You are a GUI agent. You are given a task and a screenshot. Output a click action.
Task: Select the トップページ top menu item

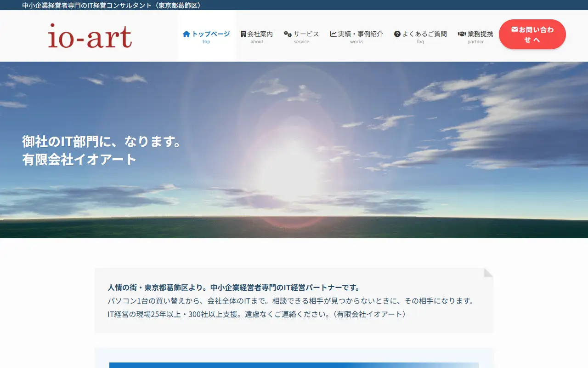coord(206,36)
